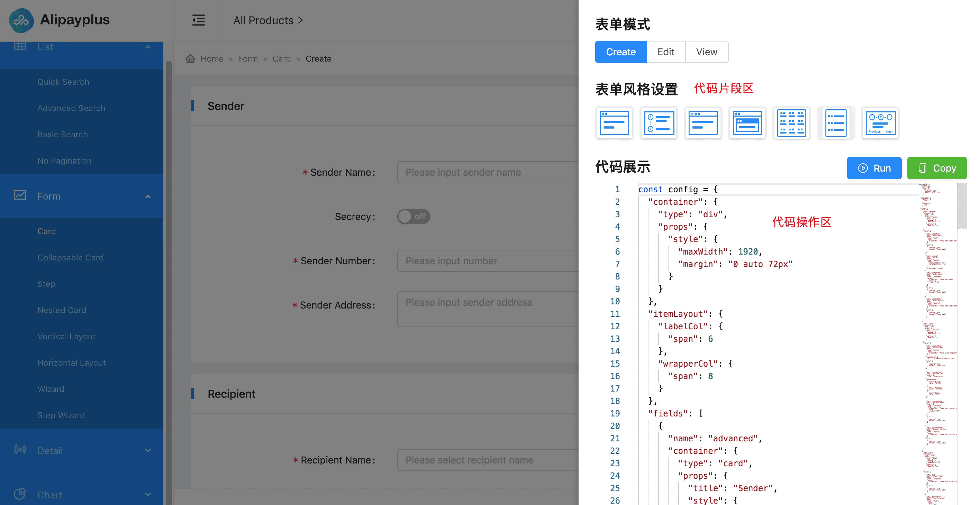Click the code editor vertical scrollbar thumb
Screen dimensions: 980x505
[962, 206]
